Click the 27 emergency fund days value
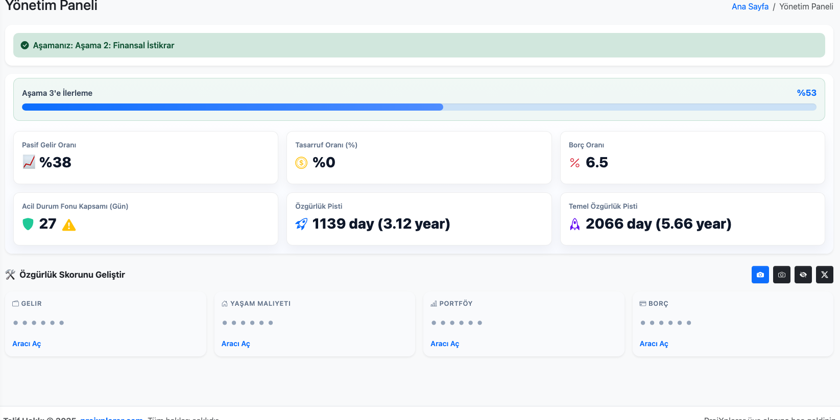The height and width of the screenshot is (420, 840). [48, 224]
